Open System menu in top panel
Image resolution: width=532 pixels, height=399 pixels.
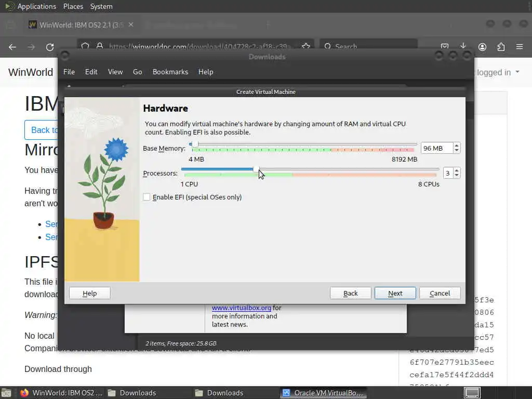101,6
